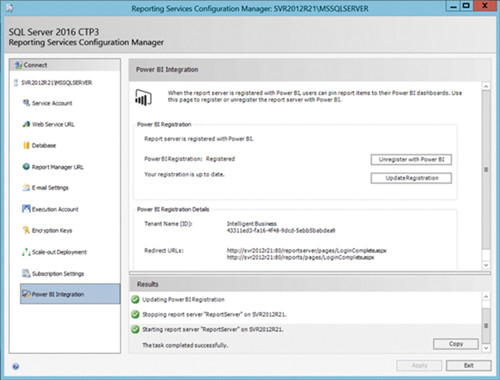Click the Database cylinder icon

(26, 145)
